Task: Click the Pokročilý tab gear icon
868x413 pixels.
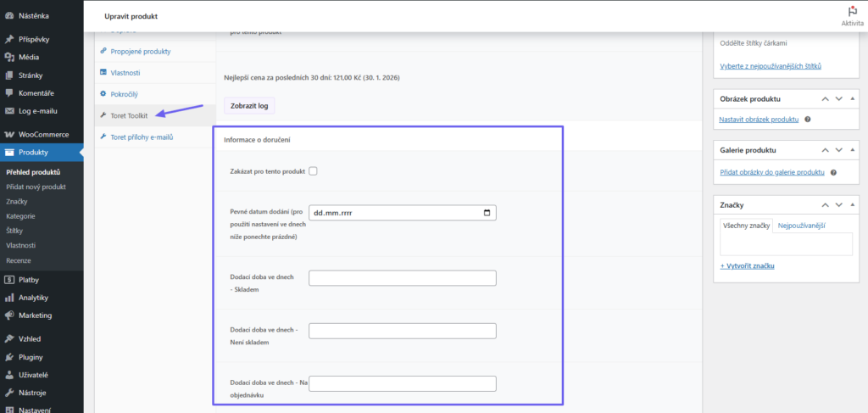Action: 103,94
